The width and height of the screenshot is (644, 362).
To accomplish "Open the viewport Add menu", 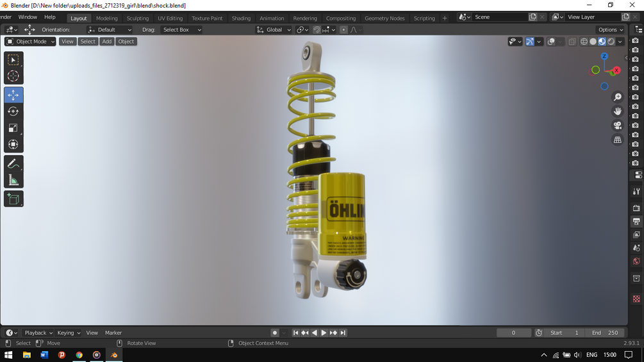I will (107, 42).
